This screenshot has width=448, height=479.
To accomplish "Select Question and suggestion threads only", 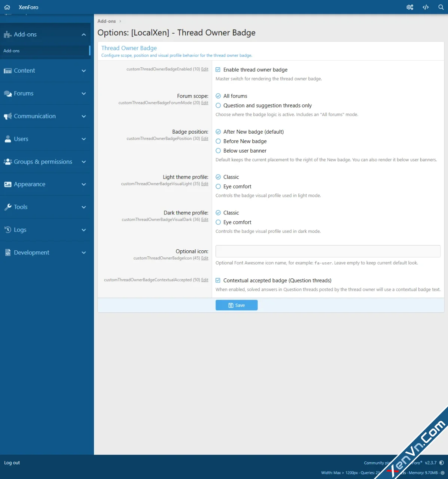I will click(x=218, y=106).
